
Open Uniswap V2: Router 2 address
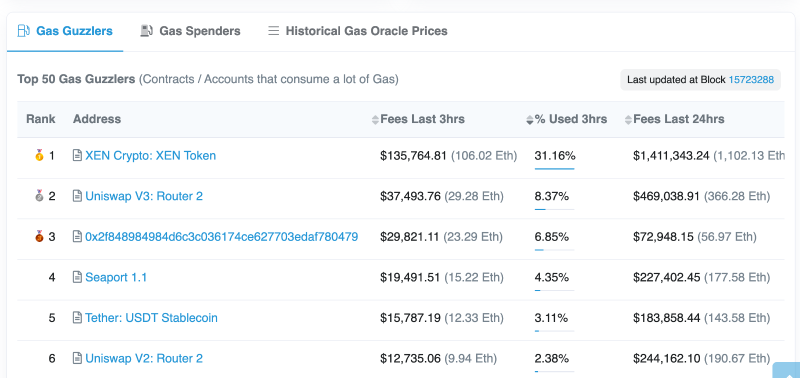point(144,359)
